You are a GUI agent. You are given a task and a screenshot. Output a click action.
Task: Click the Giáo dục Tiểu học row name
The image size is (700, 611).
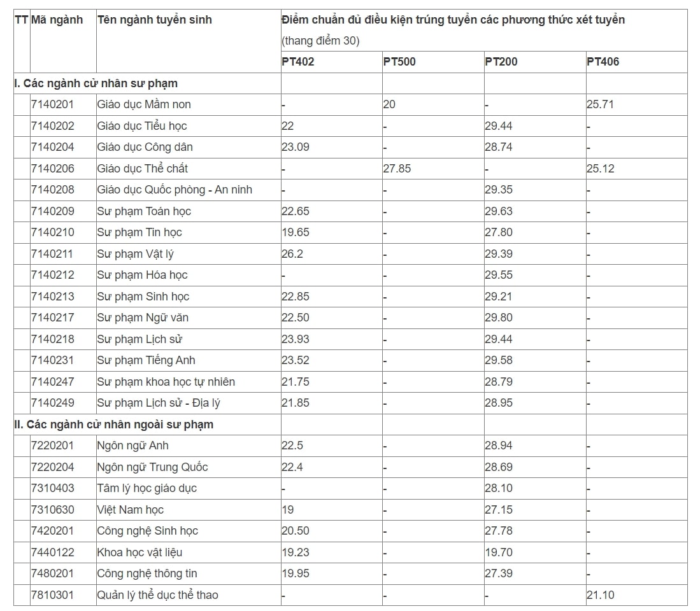142,126
